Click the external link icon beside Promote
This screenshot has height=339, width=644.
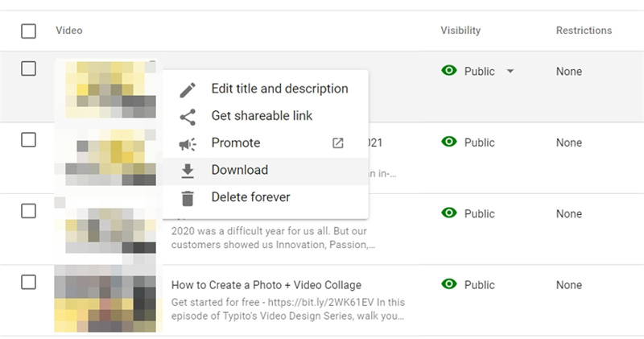pos(338,143)
